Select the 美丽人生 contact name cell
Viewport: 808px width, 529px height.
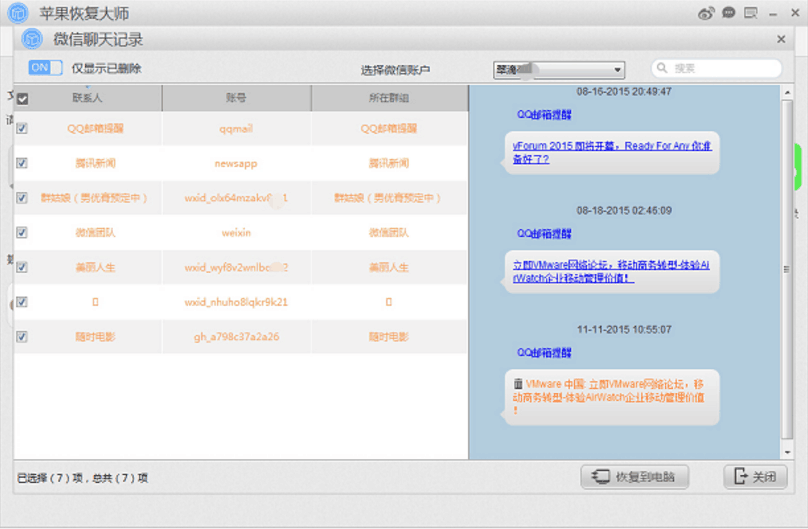point(95,267)
